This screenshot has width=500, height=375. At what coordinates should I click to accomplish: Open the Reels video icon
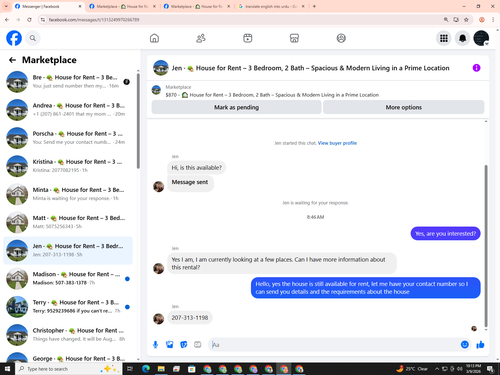coord(248,38)
